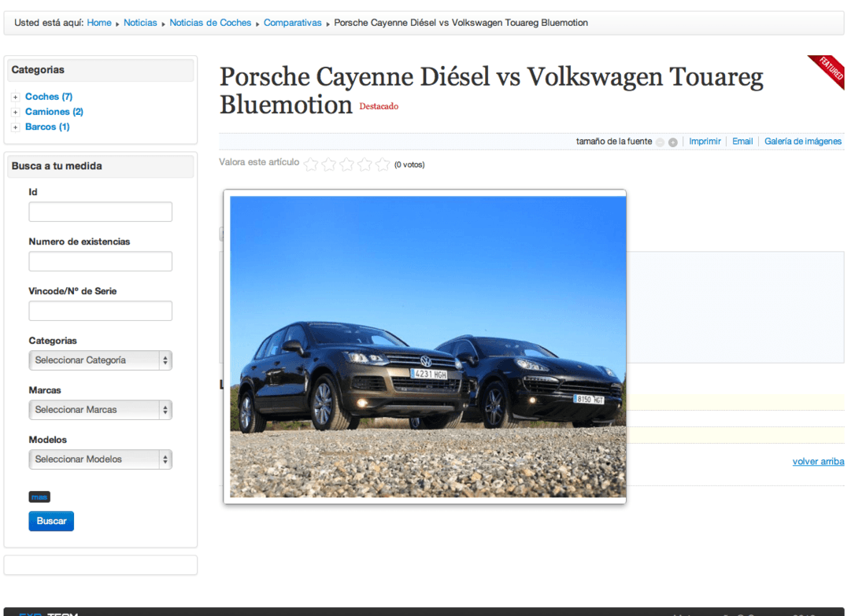The image size is (866, 616).
Task: Rate article with the third star
Action: [x=347, y=164]
